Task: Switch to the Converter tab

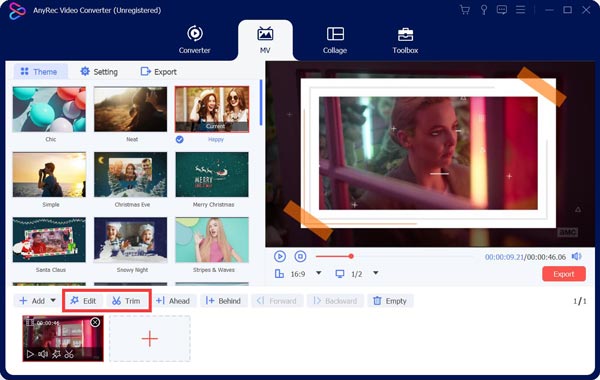Action: point(194,39)
